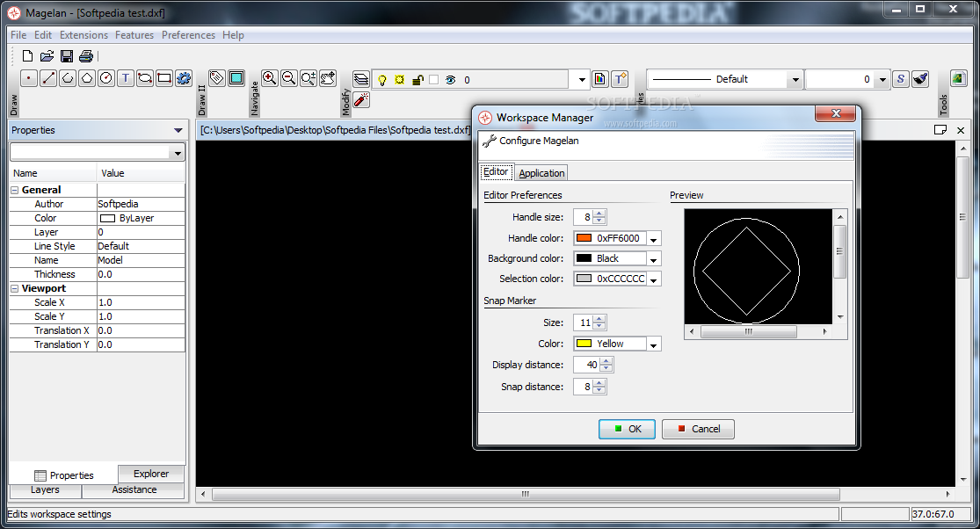Viewport: 980px width, 529px height.
Task: Select the Polygon draw tool
Action: pyautogui.click(x=87, y=78)
